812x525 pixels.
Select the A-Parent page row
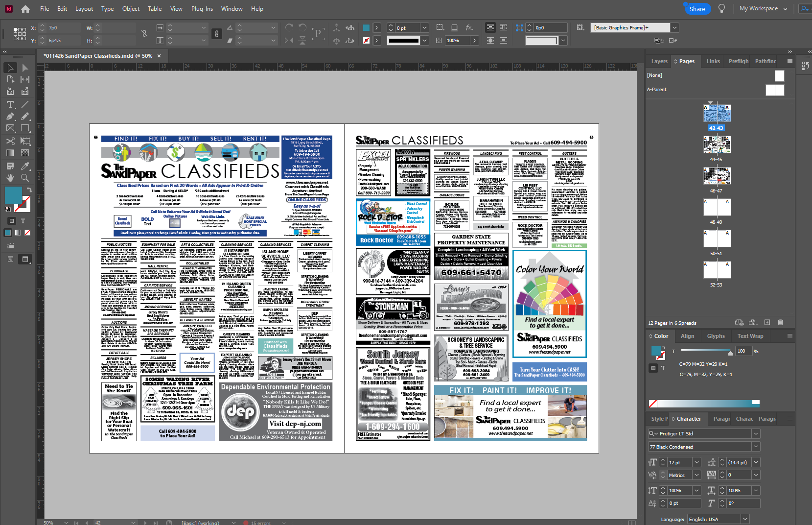coord(716,90)
